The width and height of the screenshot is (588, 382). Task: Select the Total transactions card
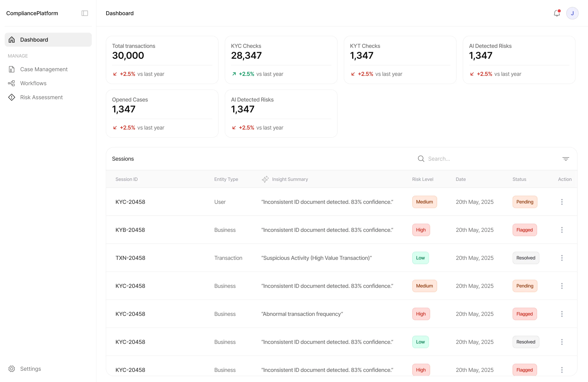click(x=162, y=60)
